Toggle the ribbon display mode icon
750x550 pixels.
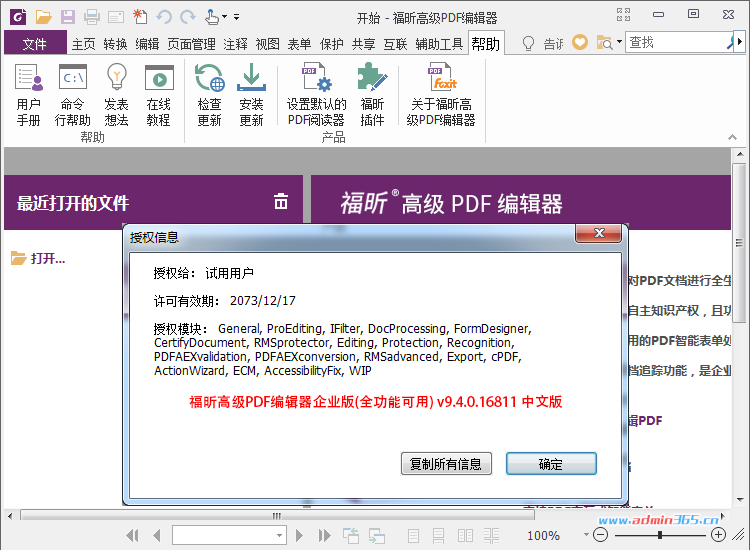(x=623, y=15)
